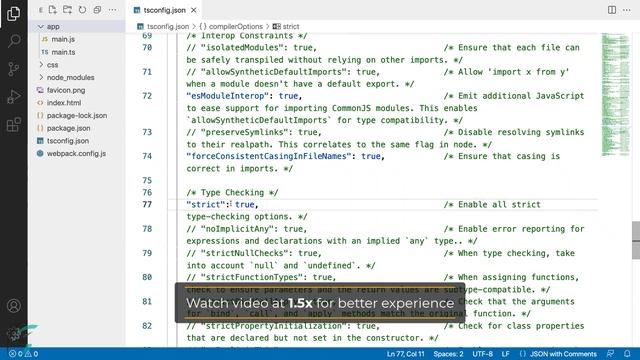The height and width of the screenshot is (360, 640).
Task: Open the Explorer view in activity bar
Action: (13, 13)
